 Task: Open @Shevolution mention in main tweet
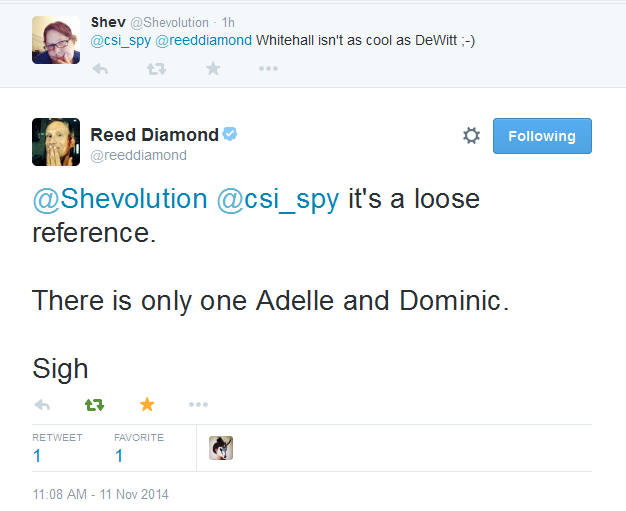pyautogui.click(x=120, y=198)
